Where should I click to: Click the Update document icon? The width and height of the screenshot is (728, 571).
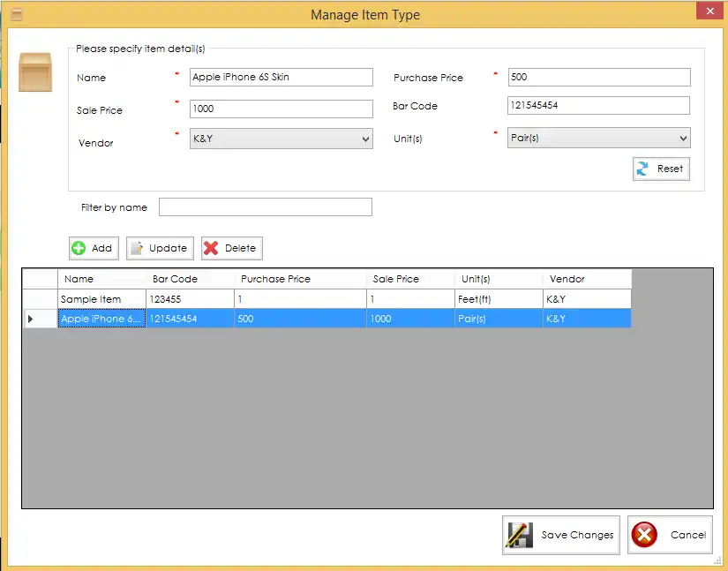pyautogui.click(x=137, y=248)
